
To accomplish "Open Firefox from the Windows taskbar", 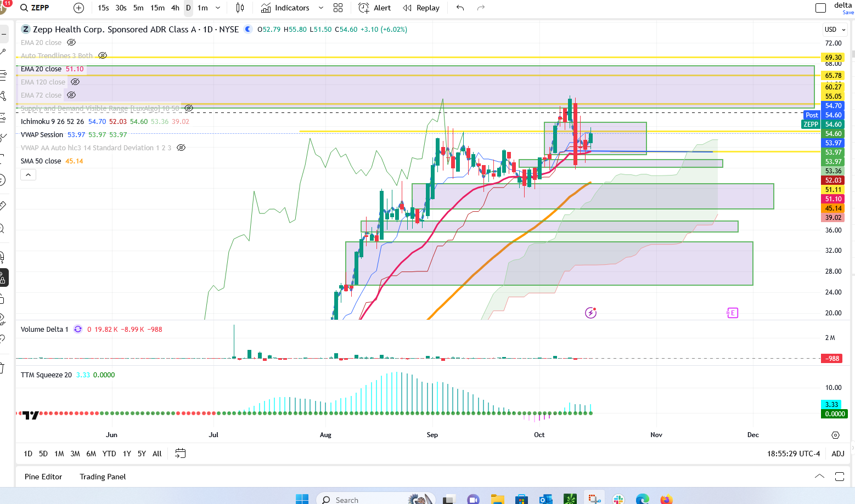I will (666, 499).
